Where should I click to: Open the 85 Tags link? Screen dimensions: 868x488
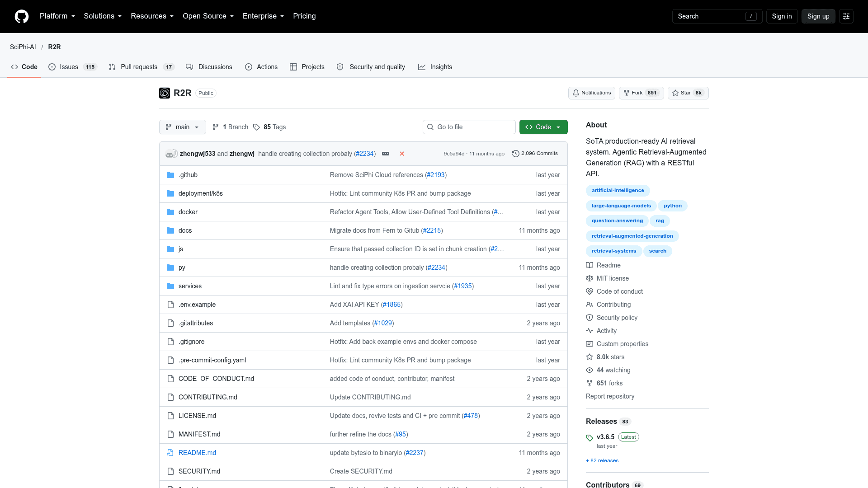click(269, 127)
